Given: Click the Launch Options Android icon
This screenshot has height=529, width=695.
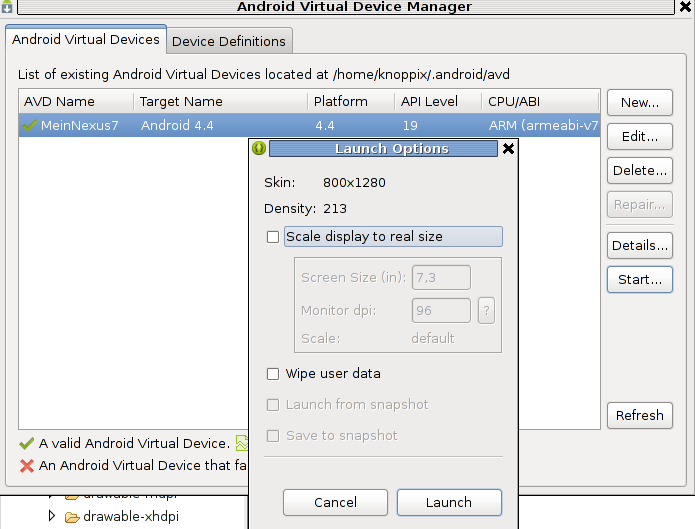Looking at the screenshot, I should (x=259, y=148).
